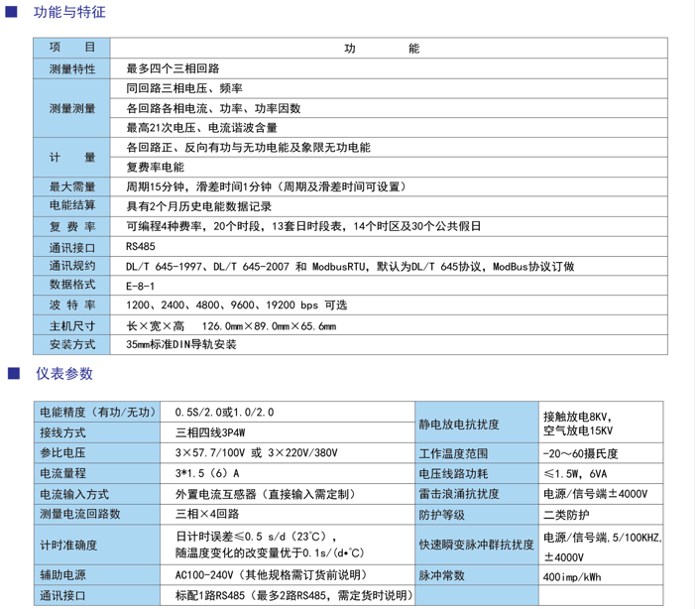
Task: Click the text 最多四个三相回路
Action: pyautogui.click(x=173, y=68)
